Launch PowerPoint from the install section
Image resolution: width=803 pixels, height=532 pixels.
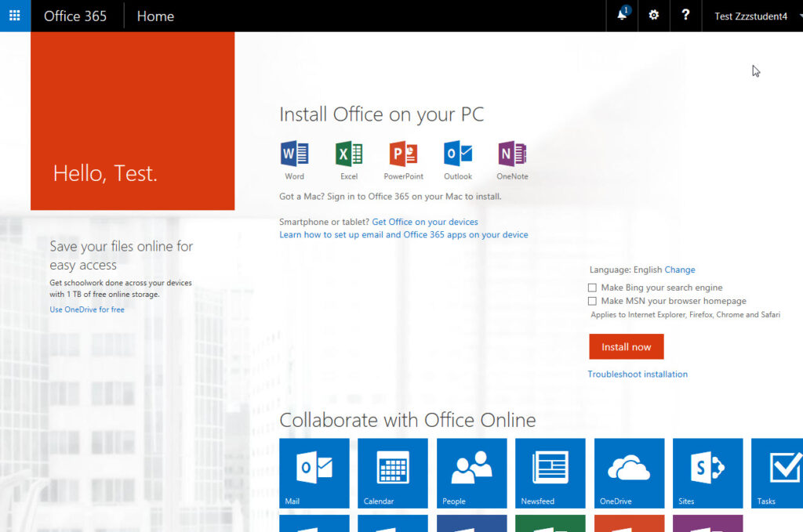pyautogui.click(x=403, y=154)
